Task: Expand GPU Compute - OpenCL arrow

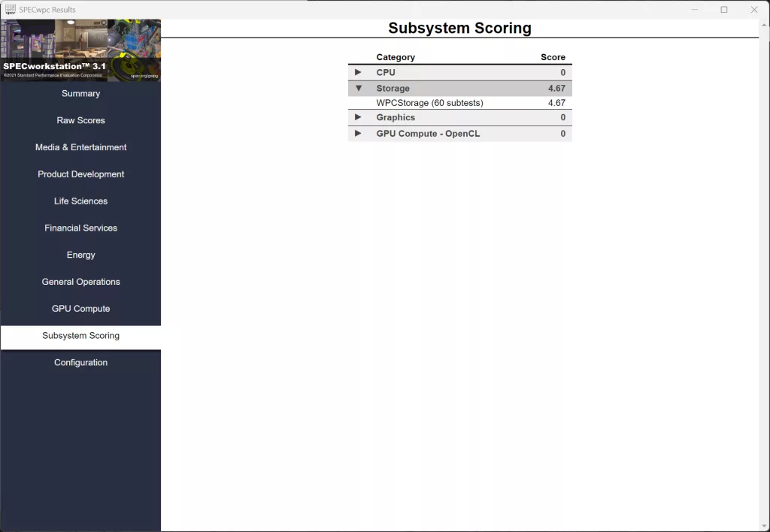Action: pos(358,134)
